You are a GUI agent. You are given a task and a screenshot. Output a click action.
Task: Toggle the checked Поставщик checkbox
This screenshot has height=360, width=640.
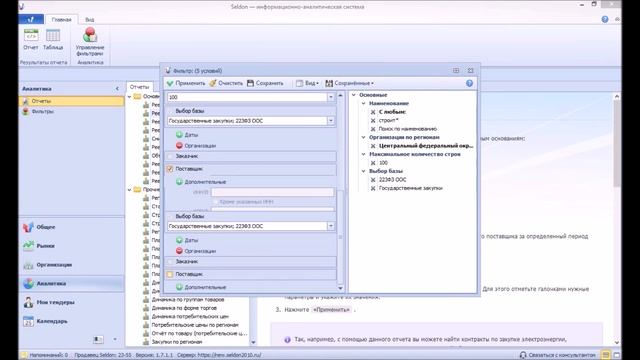tap(170, 169)
